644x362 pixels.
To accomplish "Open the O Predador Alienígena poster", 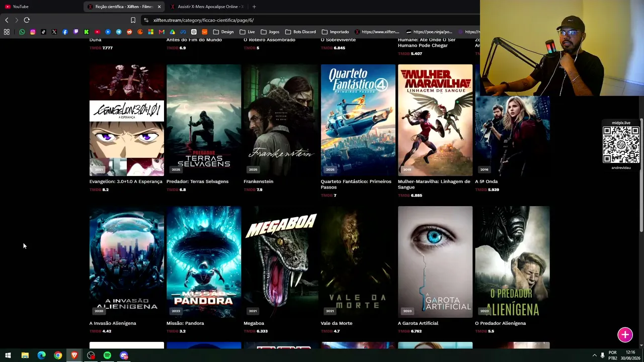I will click(512, 262).
